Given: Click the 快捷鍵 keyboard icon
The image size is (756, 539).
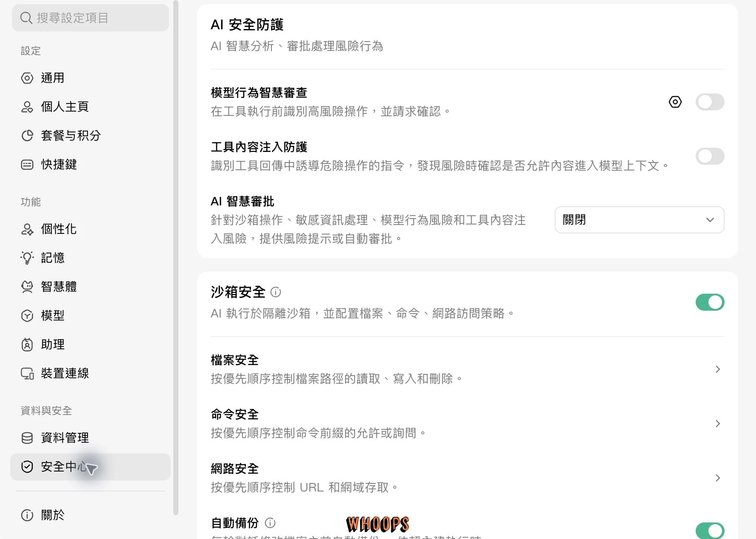Looking at the screenshot, I should pos(27,165).
